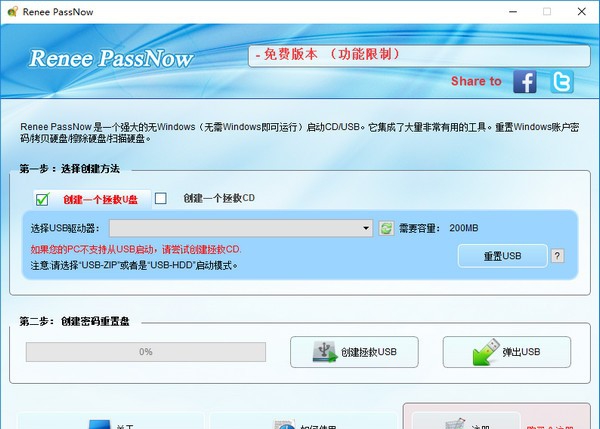Click the USB-ZIP / USB-HDD note text
This screenshot has width=600, height=429.
point(134,265)
